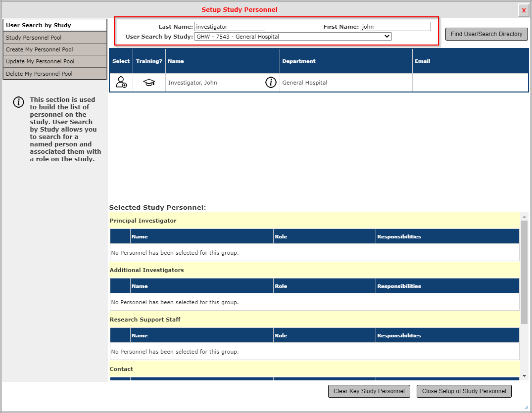This screenshot has width=532, height=413.
Task: Click Clear Key Study Personnel button
Action: [369, 391]
